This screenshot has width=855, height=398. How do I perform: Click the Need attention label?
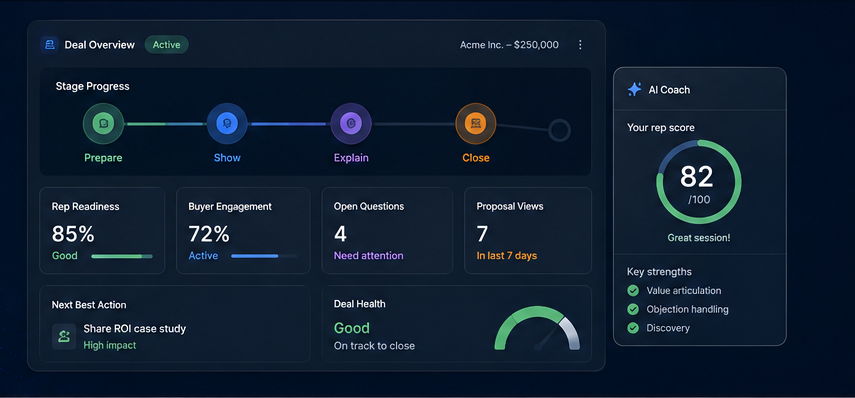369,256
